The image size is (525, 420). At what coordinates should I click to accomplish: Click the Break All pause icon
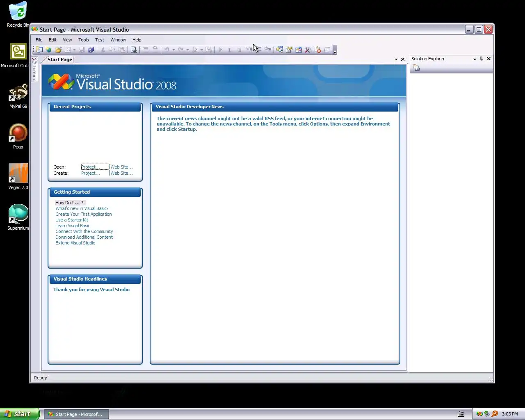[230, 50]
